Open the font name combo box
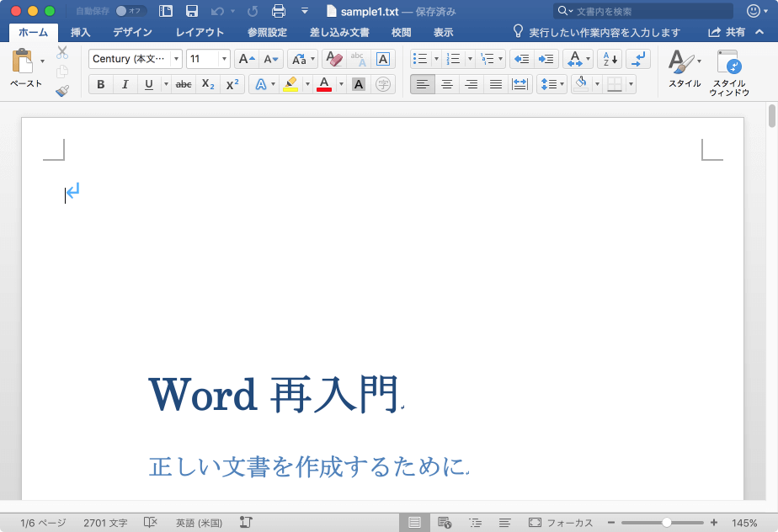Image resolution: width=778 pixels, height=532 pixels. coord(136,59)
